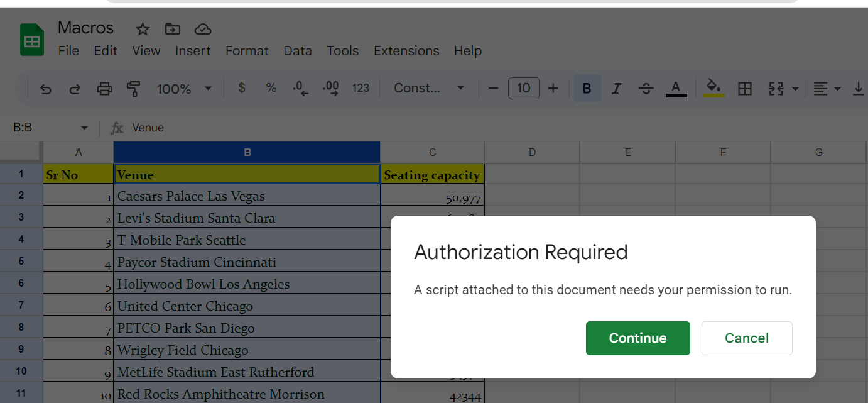Open the fill color picker
Screen dimensions: 868x403
(713, 88)
